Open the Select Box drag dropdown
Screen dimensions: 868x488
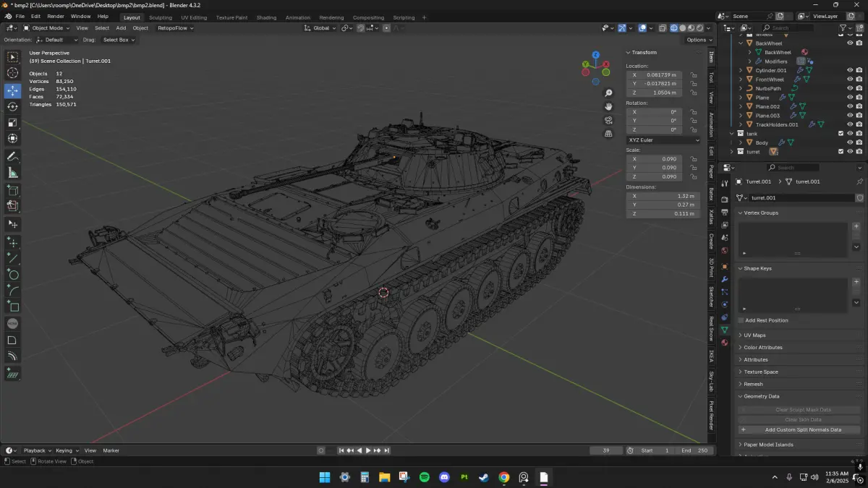click(119, 40)
